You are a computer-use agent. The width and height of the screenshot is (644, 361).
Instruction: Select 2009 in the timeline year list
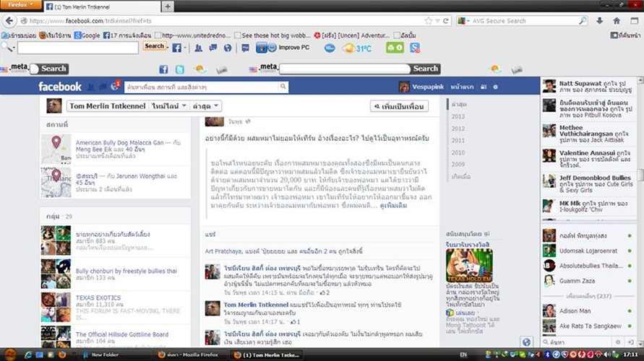coord(458,164)
